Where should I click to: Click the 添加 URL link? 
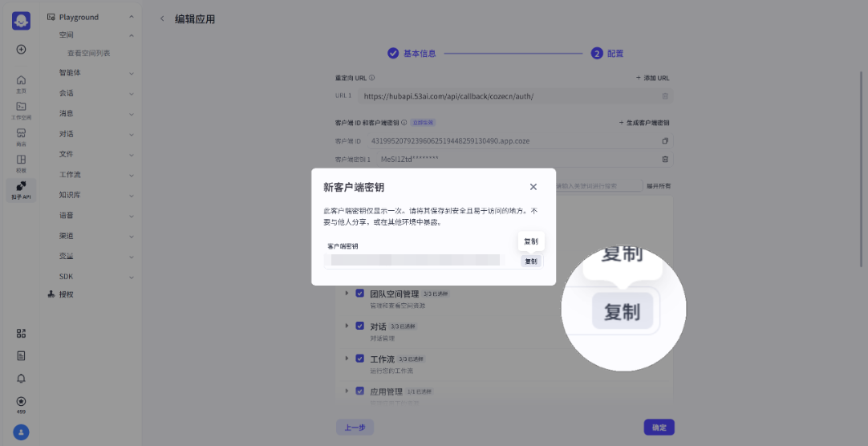click(x=653, y=78)
